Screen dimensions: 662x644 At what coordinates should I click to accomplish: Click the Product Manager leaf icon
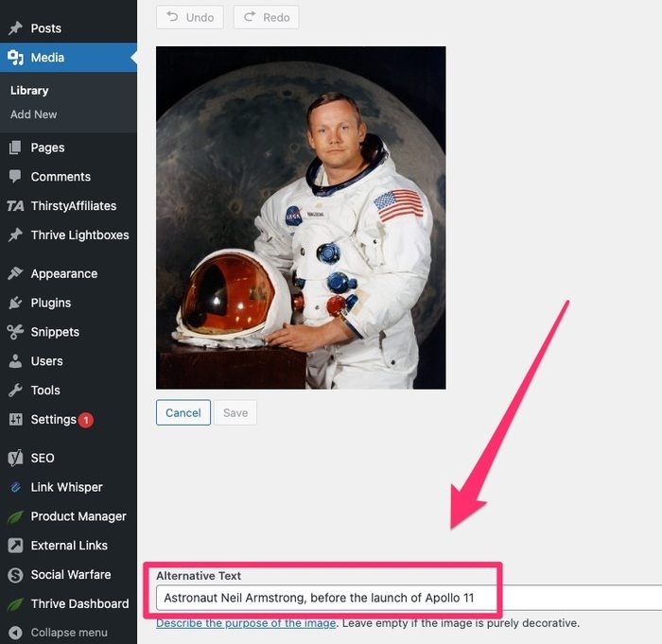pyautogui.click(x=16, y=516)
